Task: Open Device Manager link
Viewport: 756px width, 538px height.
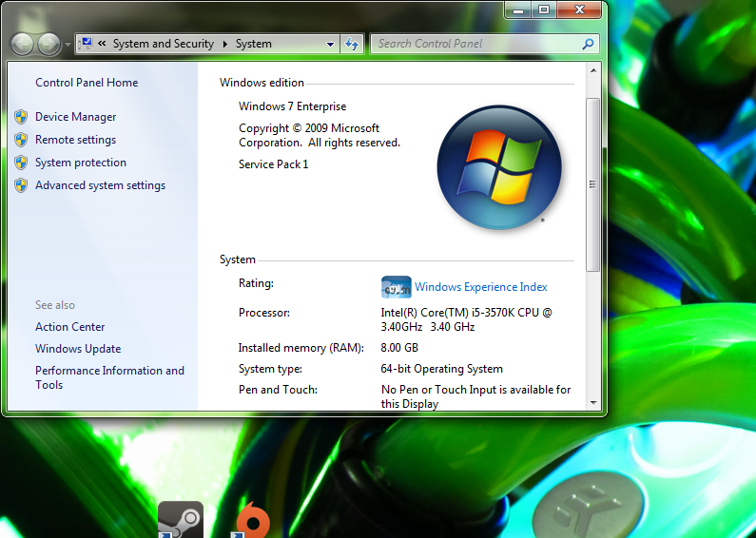Action: [x=76, y=117]
